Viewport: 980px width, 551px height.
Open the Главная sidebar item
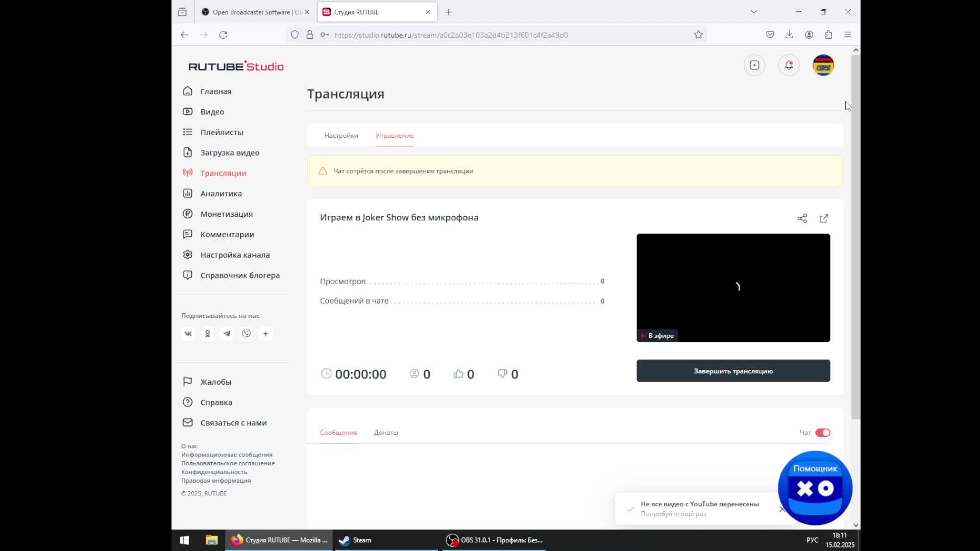(207, 91)
